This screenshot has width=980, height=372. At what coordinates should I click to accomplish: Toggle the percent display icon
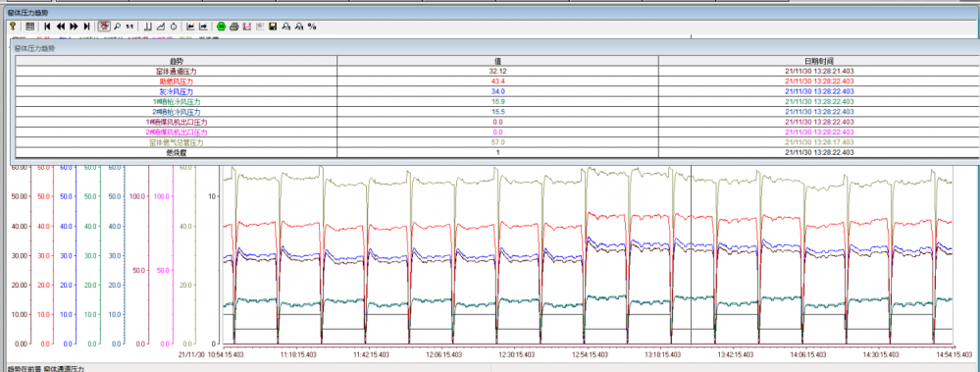tap(312, 27)
